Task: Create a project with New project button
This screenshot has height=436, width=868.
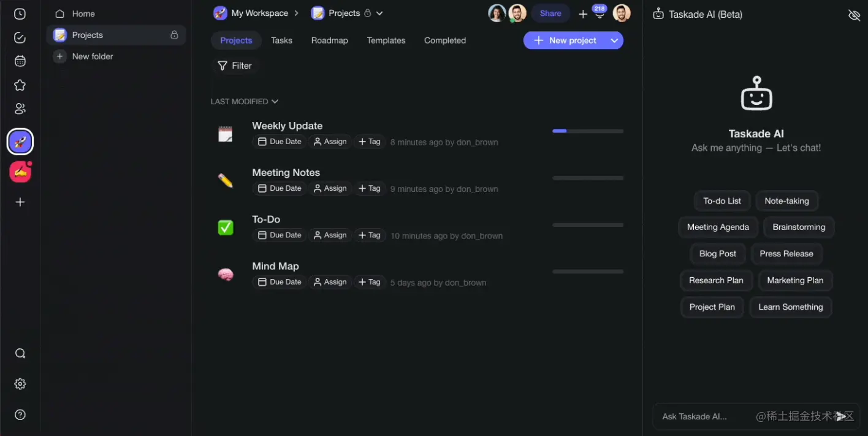Action: click(x=565, y=40)
